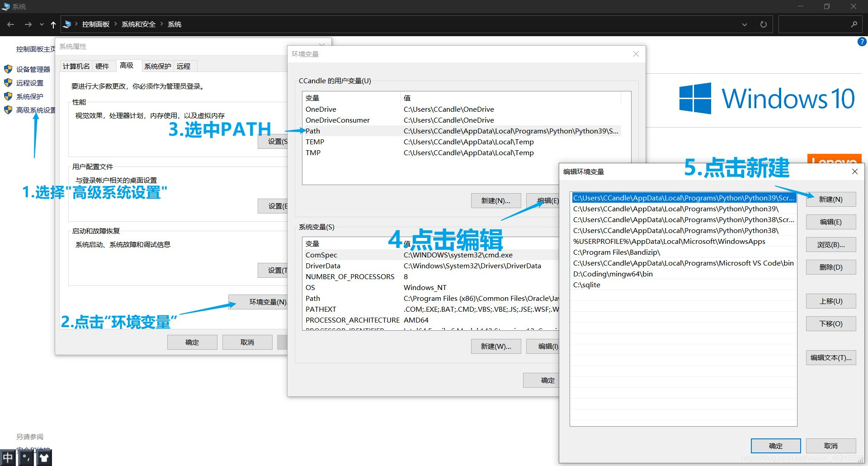Screen dimensions: 868x466
Task: Select the Microsoft VS Code\bin path entry
Action: coord(684,263)
